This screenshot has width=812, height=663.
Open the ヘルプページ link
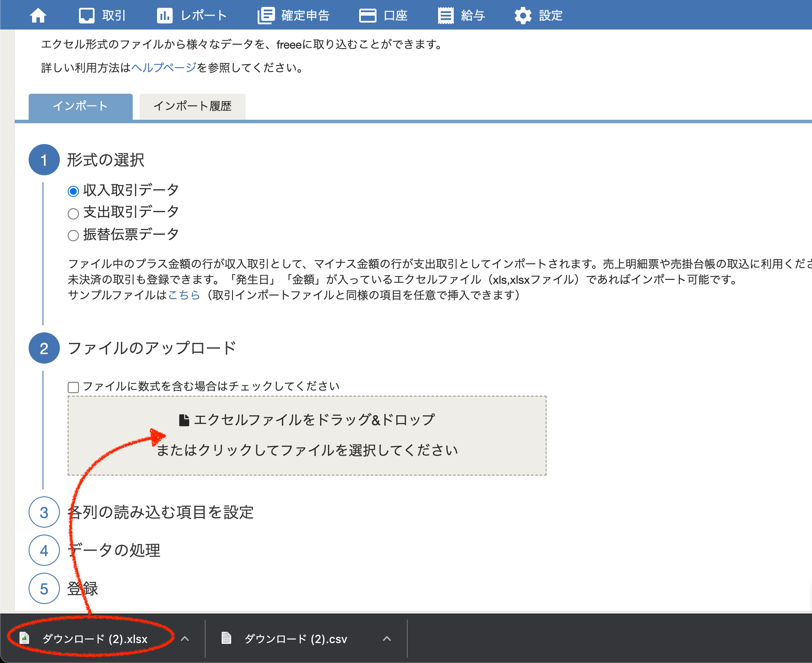(x=164, y=68)
